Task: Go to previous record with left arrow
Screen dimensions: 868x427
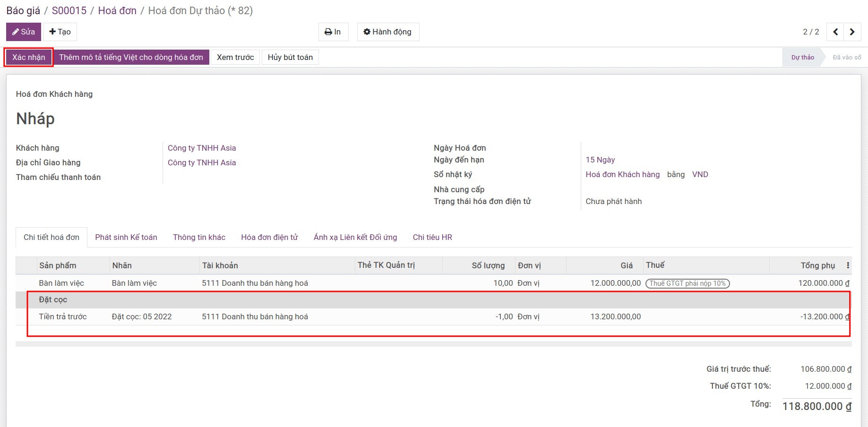Action: tap(835, 32)
